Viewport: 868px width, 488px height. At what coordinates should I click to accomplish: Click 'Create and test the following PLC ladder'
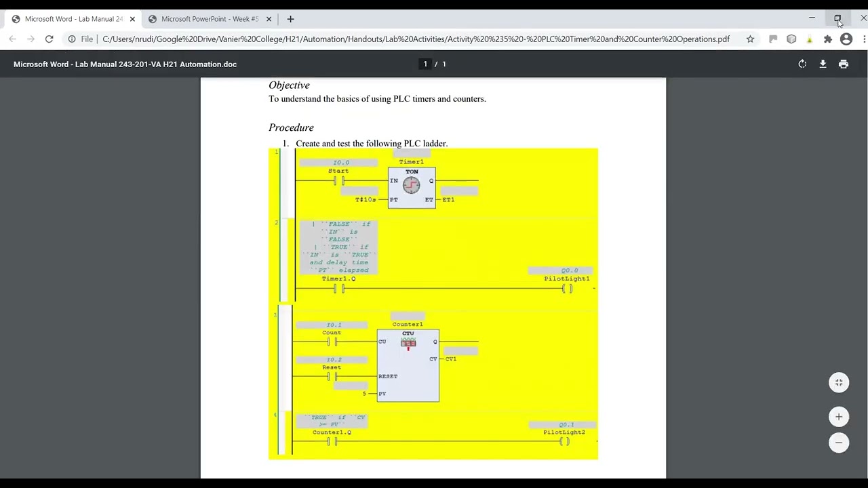(372, 144)
